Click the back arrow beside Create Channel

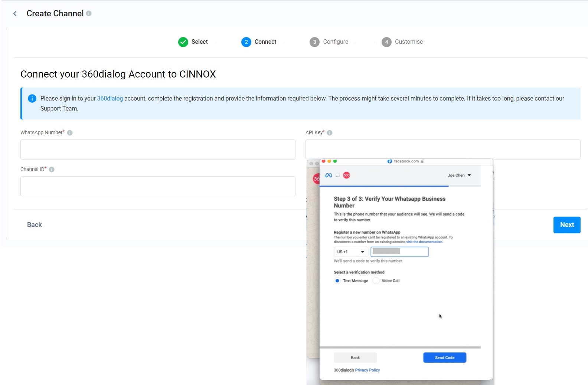click(x=15, y=14)
